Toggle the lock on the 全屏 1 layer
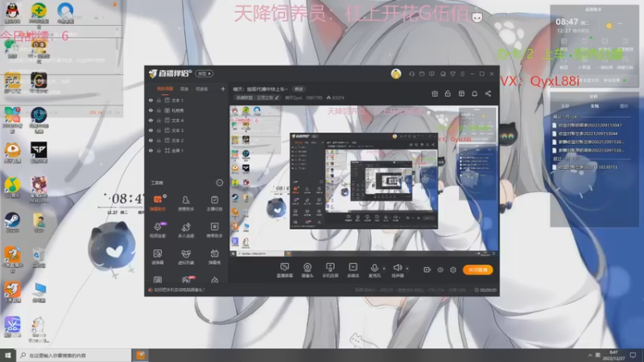Viewport: 644px width, 362px height. [159, 150]
